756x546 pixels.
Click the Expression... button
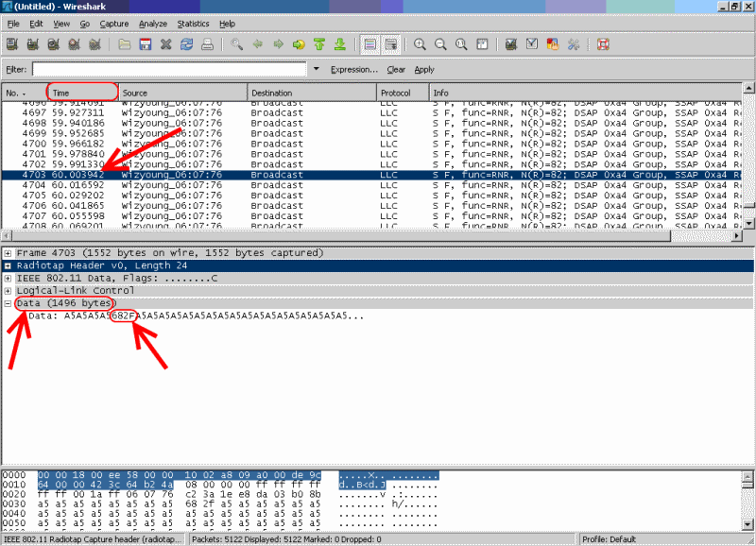click(x=354, y=69)
